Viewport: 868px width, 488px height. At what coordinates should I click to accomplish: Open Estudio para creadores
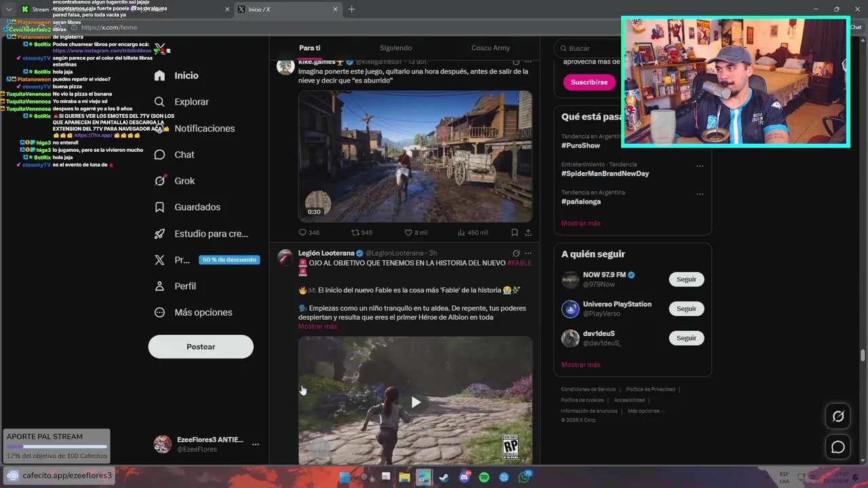(x=201, y=233)
